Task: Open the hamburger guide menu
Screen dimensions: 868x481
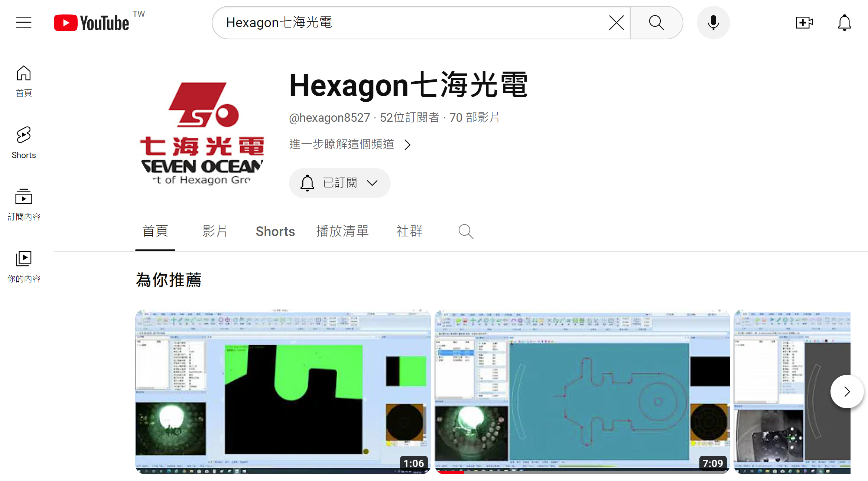Action: click(x=24, y=22)
